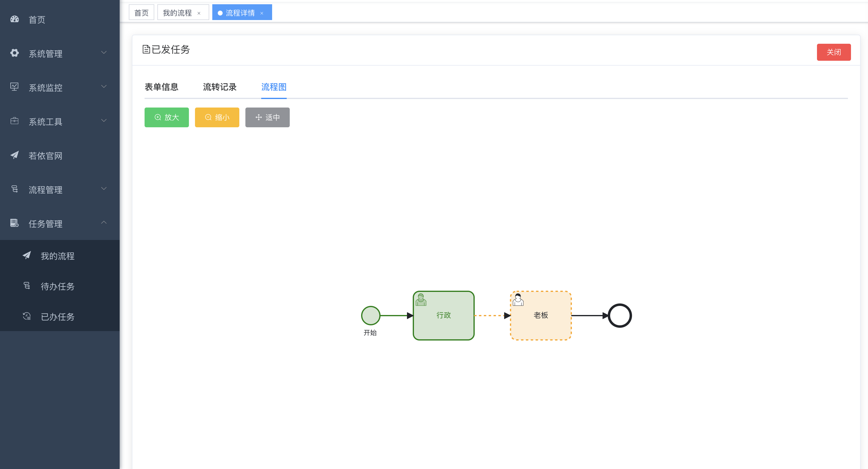This screenshot has height=469, width=868.
Task: Expand the 流程管理 menu chevron
Action: (x=104, y=189)
